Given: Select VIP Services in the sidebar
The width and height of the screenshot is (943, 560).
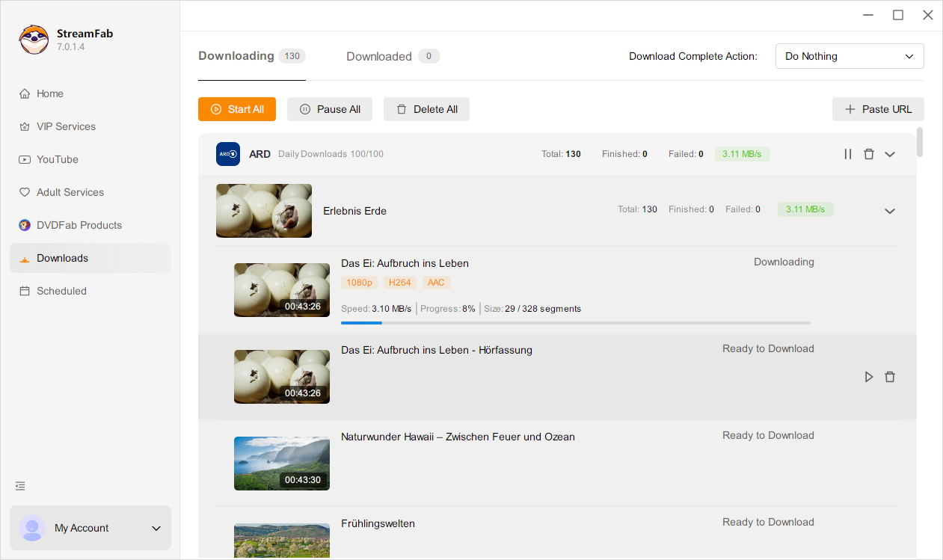Looking at the screenshot, I should click(x=66, y=126).
